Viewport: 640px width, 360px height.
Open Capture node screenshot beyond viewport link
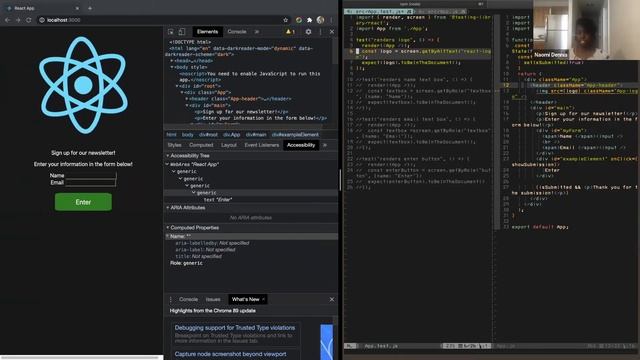pyautogui.click(x=230, y=354)
